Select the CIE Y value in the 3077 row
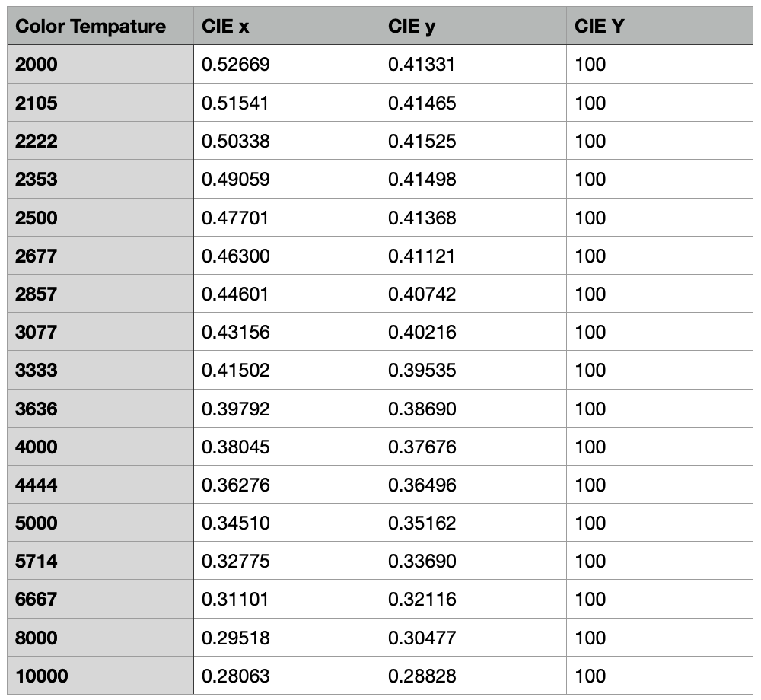 [591, 332]
